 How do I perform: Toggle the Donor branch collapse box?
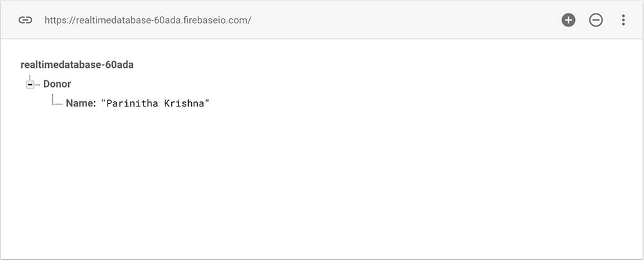[x=30, y=85]
